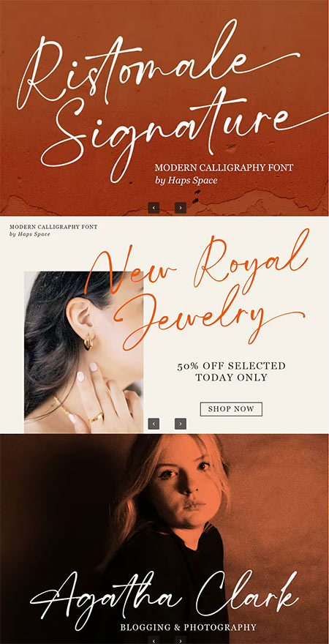Go to the previous slide under the jewelry photo

click(x=154, y=424)
